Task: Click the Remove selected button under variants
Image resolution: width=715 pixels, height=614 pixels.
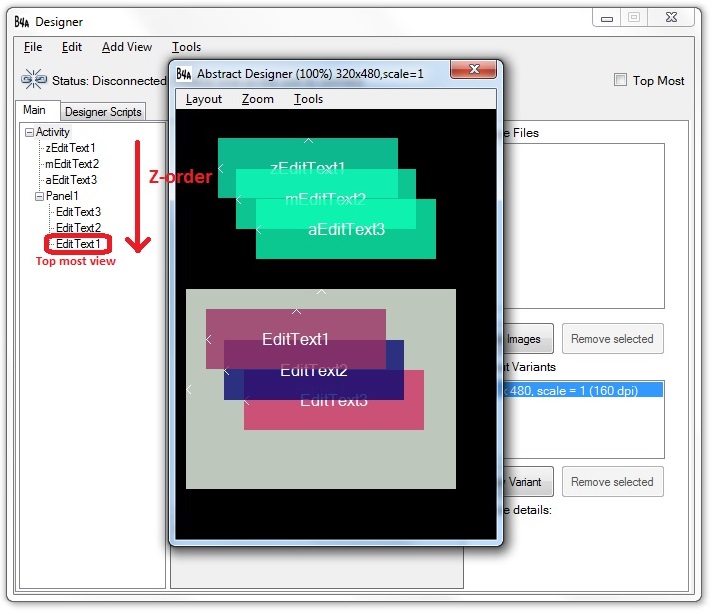Action: coord(612,482)
